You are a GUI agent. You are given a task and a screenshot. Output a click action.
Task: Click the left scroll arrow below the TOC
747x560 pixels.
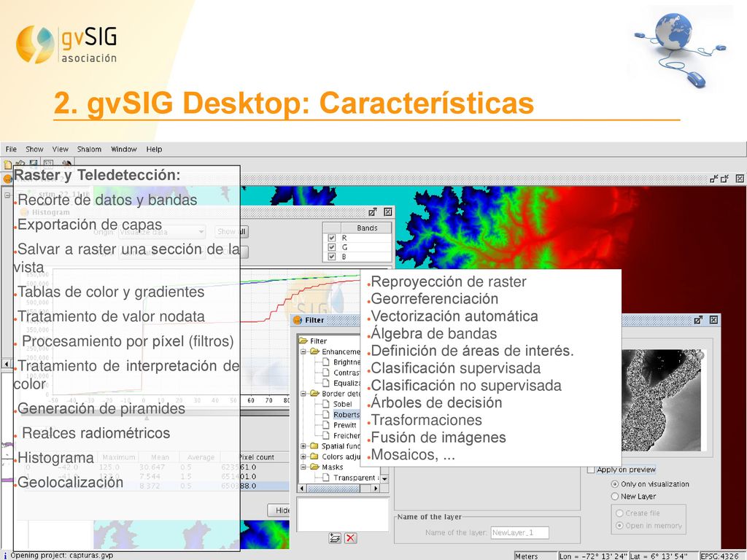[7, 364]
